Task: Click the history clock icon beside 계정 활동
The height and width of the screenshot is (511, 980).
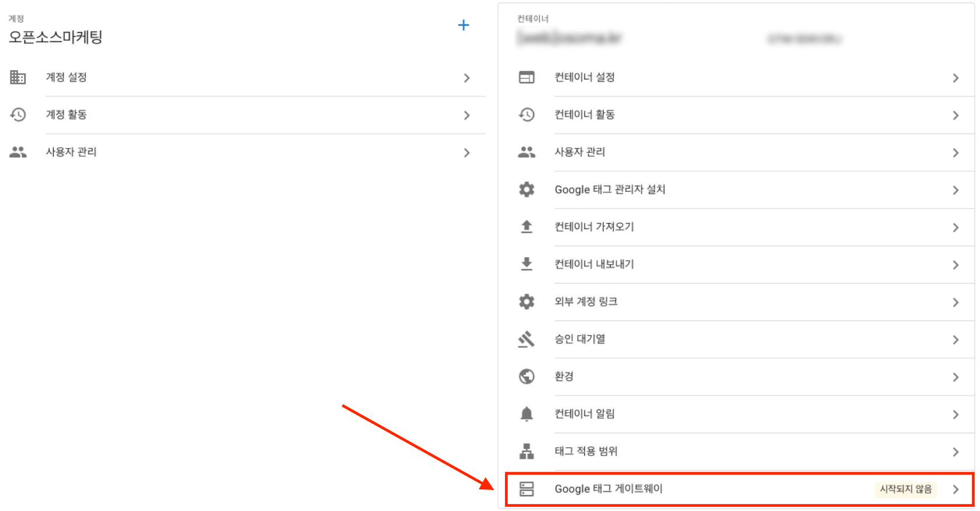Action: 18,114
